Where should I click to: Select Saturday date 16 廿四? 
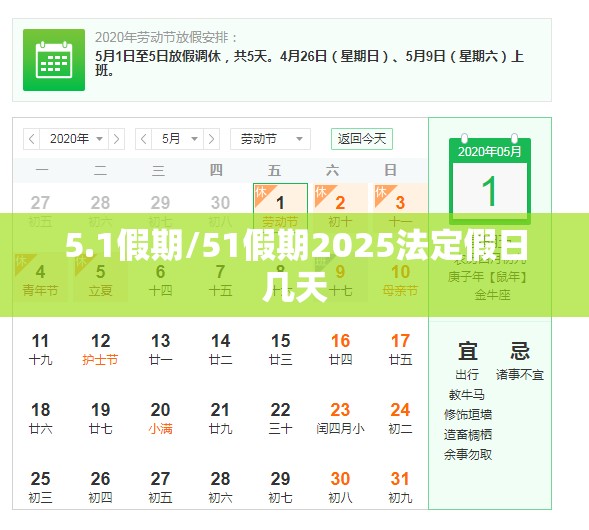(x=340, y=349)
